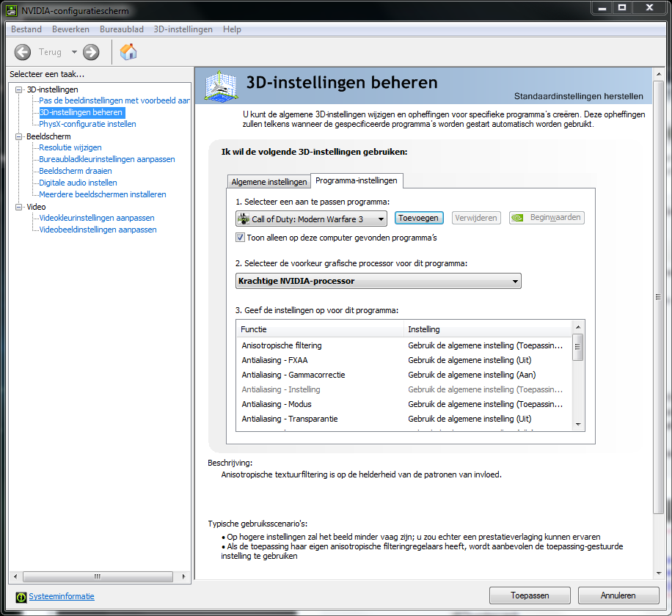Click the settings list scrollbar thumb
Image resolution: width=672 pixels, height=616 pixels.
point(577,347)
